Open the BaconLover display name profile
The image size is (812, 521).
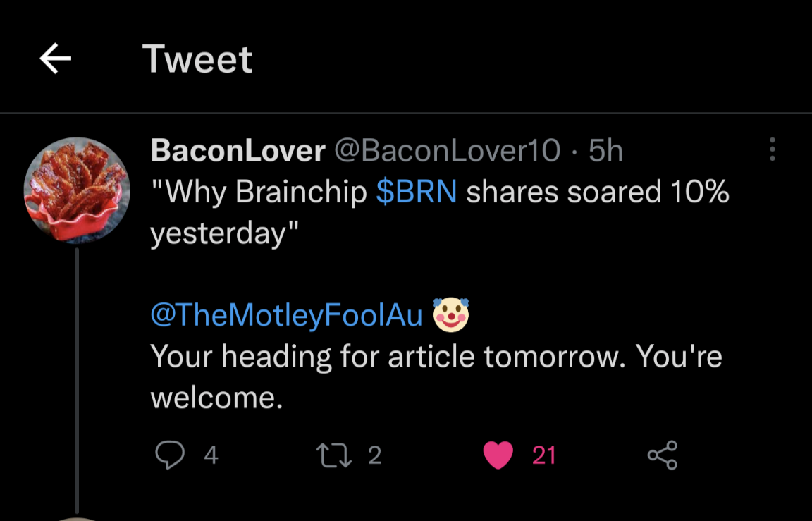[238, 150]
